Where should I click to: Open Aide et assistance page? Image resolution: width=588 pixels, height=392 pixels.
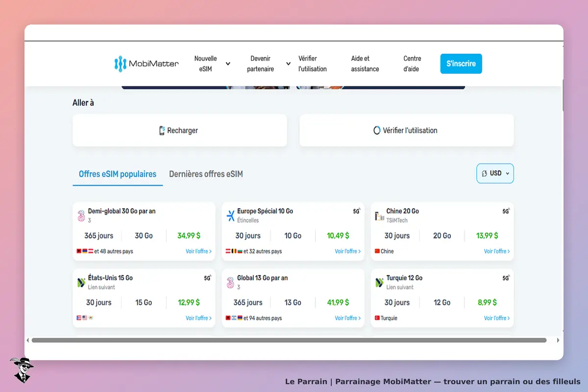(365, 64)
